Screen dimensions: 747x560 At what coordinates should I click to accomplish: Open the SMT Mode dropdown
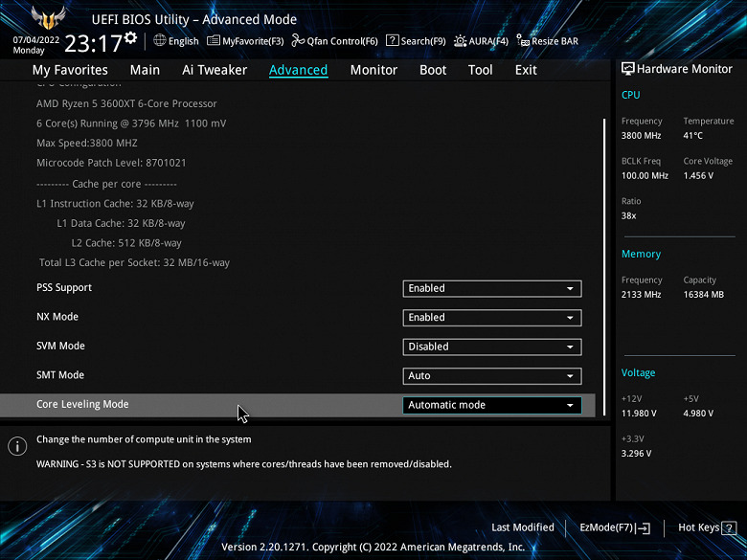tap(492, 375)
